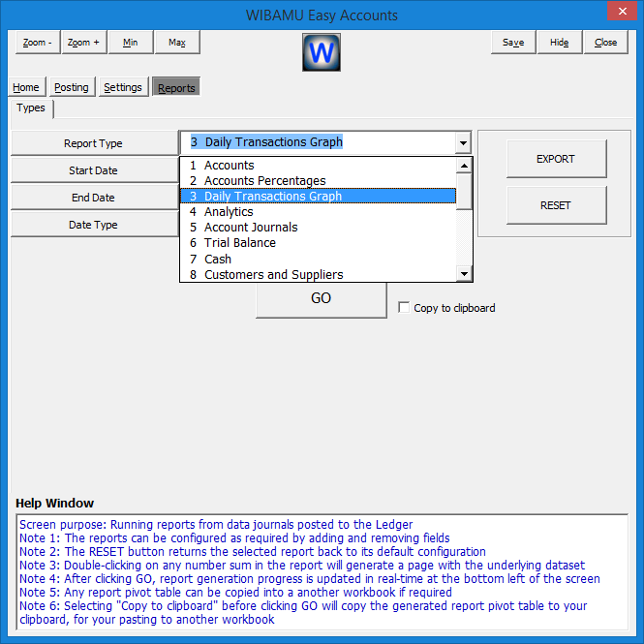Click the Close button in the top bar
The height and width of the screenshot is (644, 644).
coord(606,43)
